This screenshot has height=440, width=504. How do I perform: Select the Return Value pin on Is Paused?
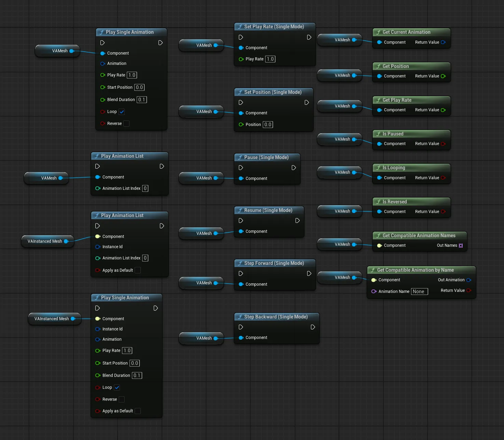tap(443, 144)
